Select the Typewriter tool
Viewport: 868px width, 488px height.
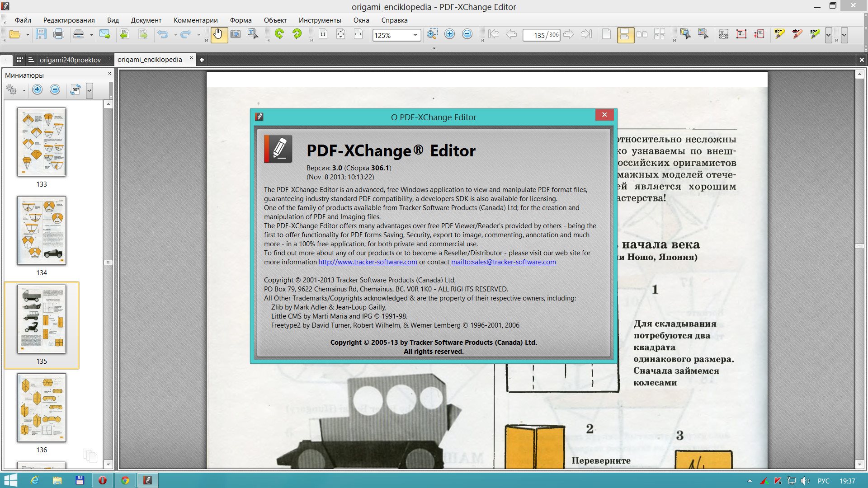[x=724, y=35]
